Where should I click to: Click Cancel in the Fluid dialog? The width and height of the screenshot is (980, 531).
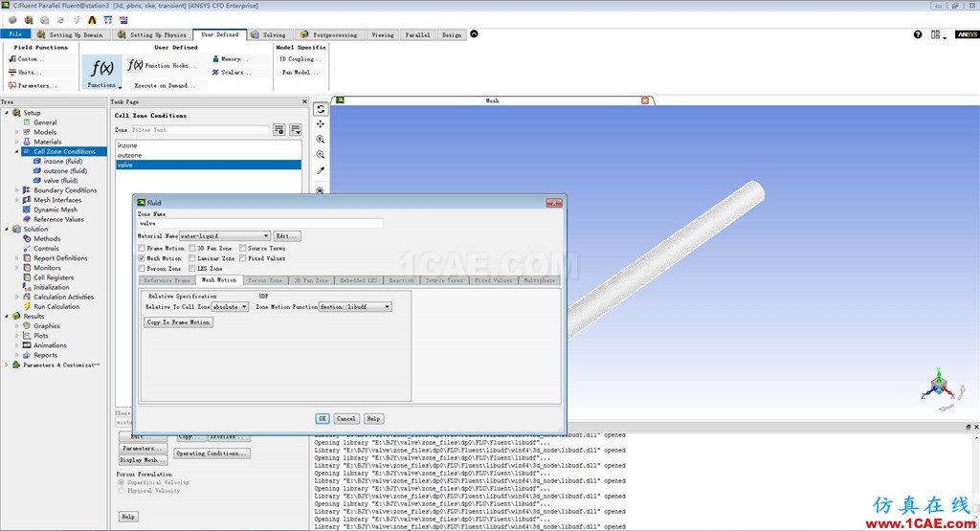345,418
